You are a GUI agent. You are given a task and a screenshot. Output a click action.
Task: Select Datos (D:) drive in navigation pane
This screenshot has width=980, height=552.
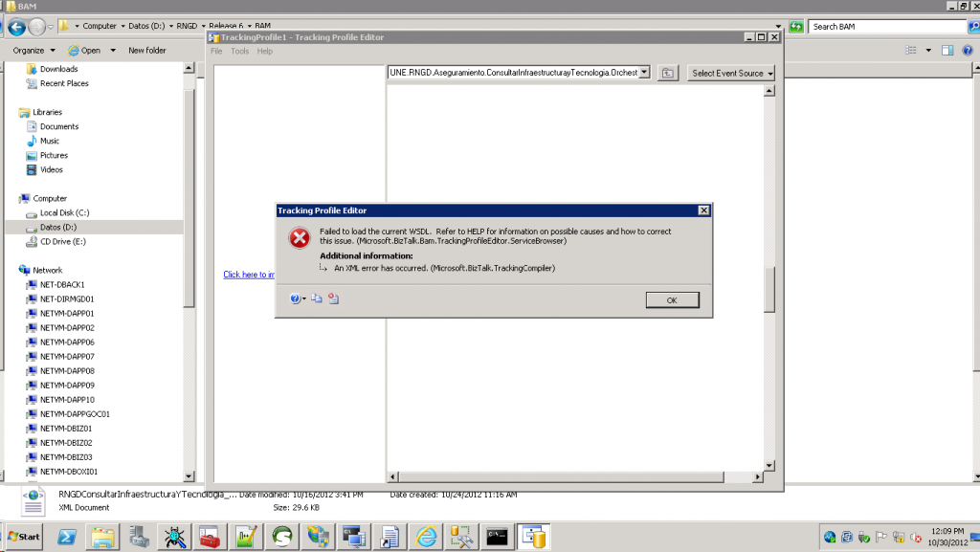coord(57,227)
